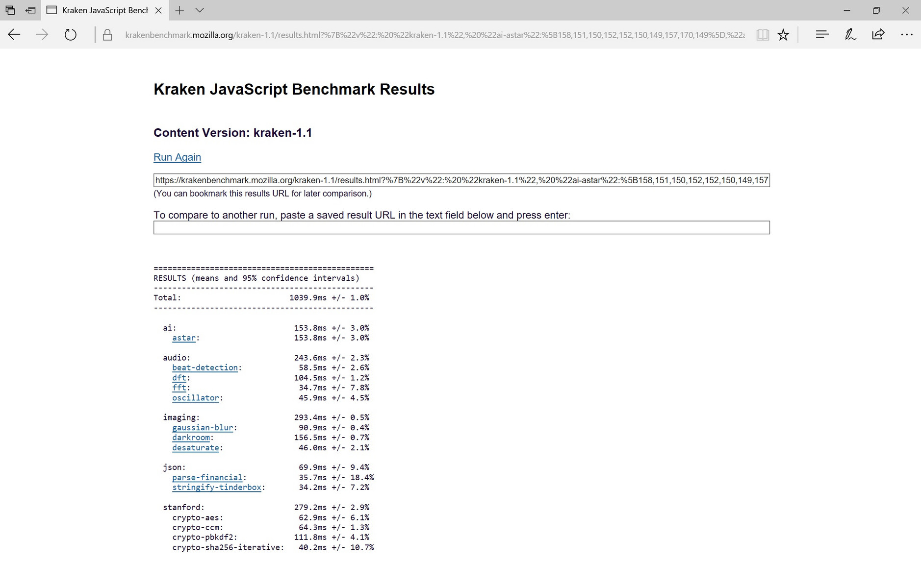Click the comparison URL input field

pyautogui.click(x=461, y=227)
